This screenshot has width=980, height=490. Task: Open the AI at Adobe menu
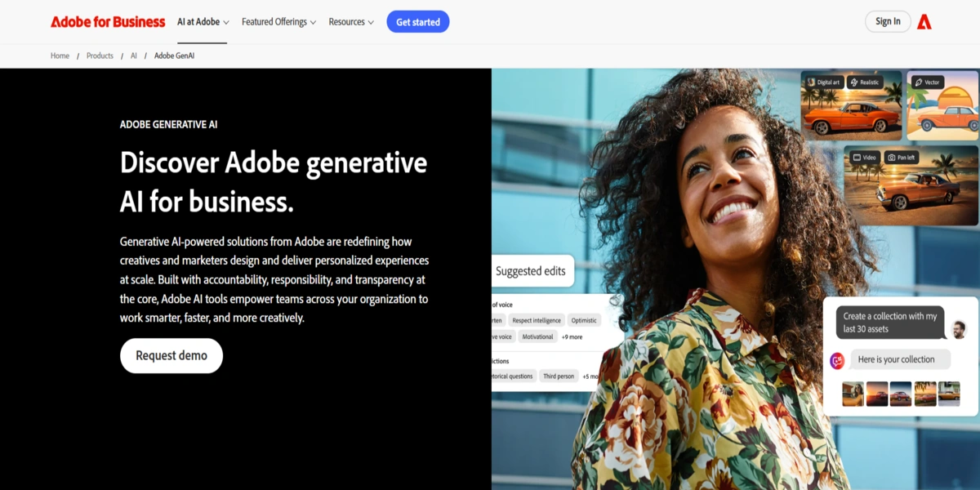pos(203,22)
